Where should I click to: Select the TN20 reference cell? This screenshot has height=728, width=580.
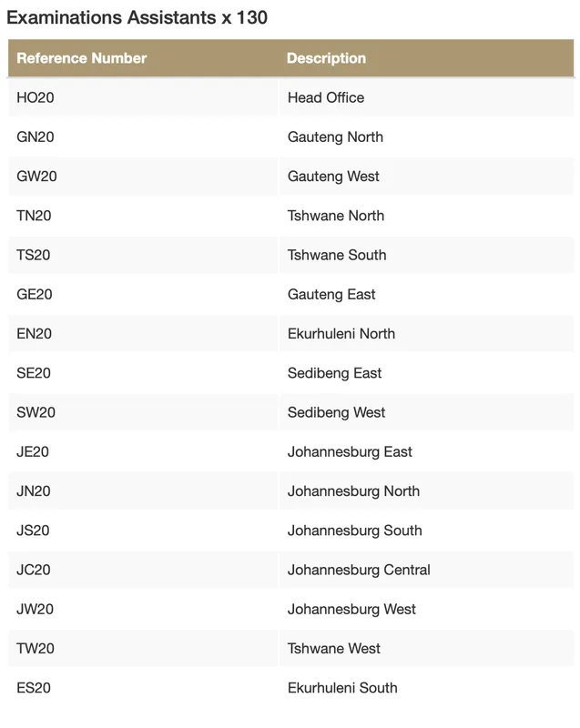click(35, 216)
